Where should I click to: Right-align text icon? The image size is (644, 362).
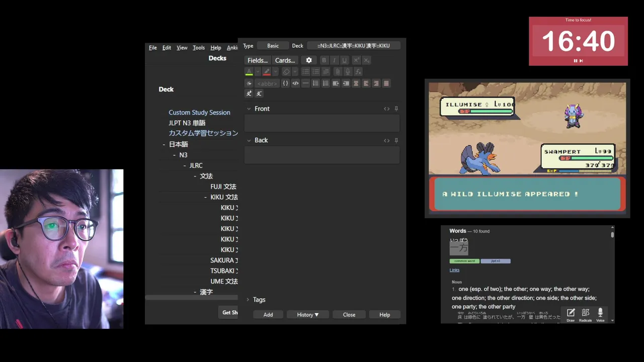[x=376, y=83]
